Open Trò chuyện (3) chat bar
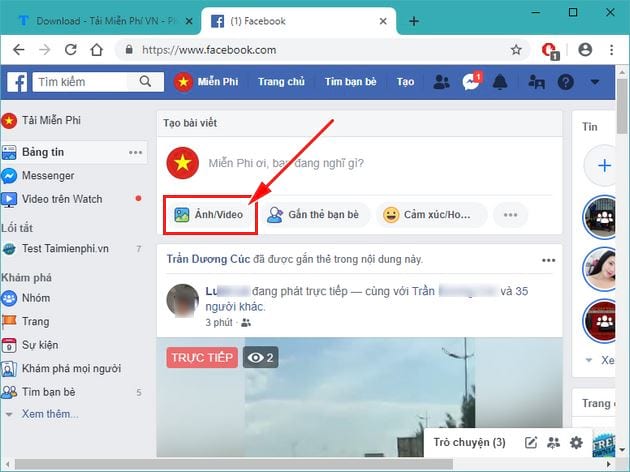This screenshot has width=630, height=472. coord(469,442)
